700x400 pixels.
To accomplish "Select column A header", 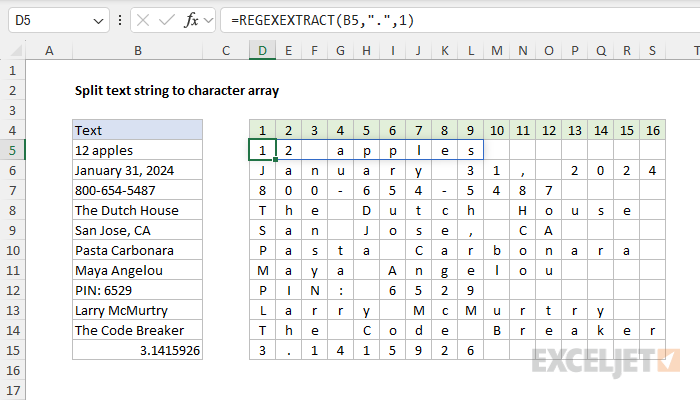I will (x=49, y=50).
